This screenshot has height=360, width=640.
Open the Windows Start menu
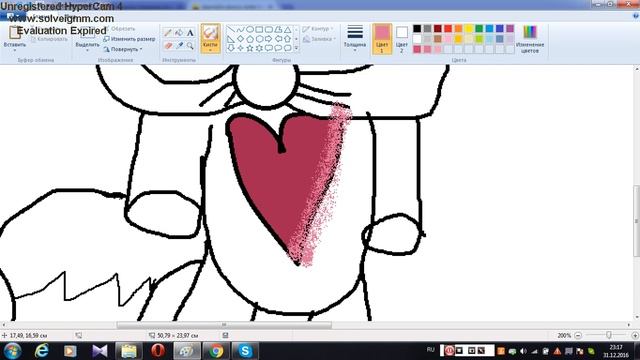(x=13, y=351)
